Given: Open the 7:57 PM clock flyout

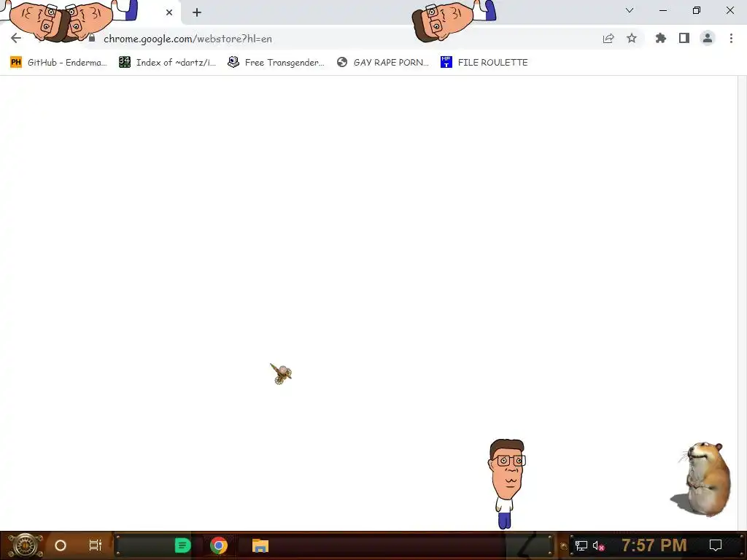Looking at the screenshot, I should click(x=654, y=545).
